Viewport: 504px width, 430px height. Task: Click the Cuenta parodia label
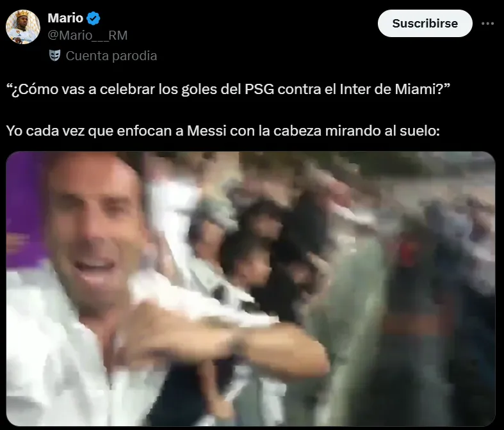point(111,56)
